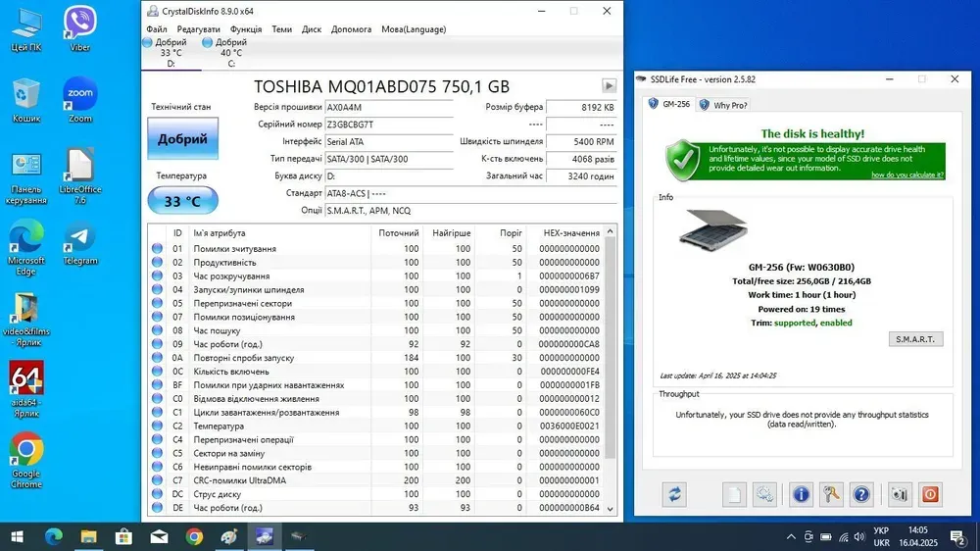The width and height of the screenshot is (980, 551).
Task: Select disk C: status in disk bar
Action: (x=230, y=53)
